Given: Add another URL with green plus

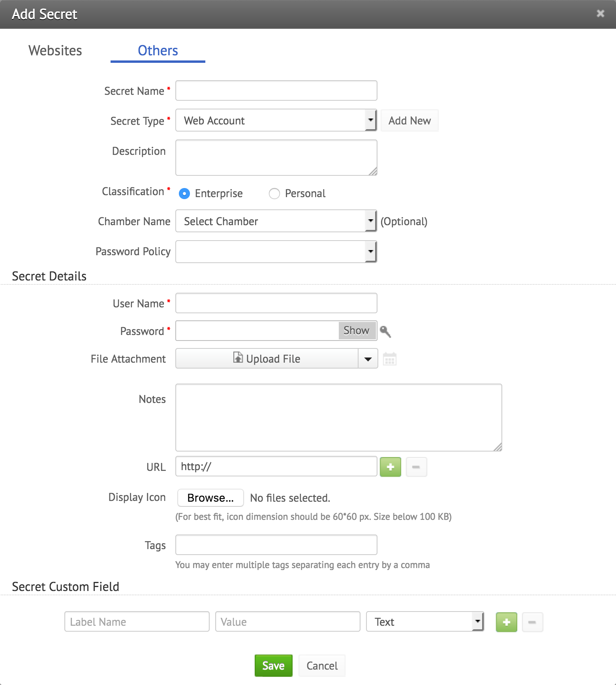Looking at the screenshot, I should pos(390,467).
